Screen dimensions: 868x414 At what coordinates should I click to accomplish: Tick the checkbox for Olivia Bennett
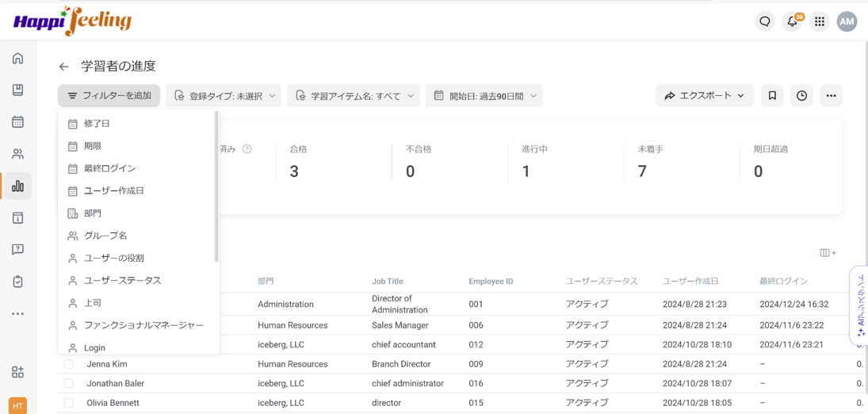pyautogui.click(x=69, y=403)
